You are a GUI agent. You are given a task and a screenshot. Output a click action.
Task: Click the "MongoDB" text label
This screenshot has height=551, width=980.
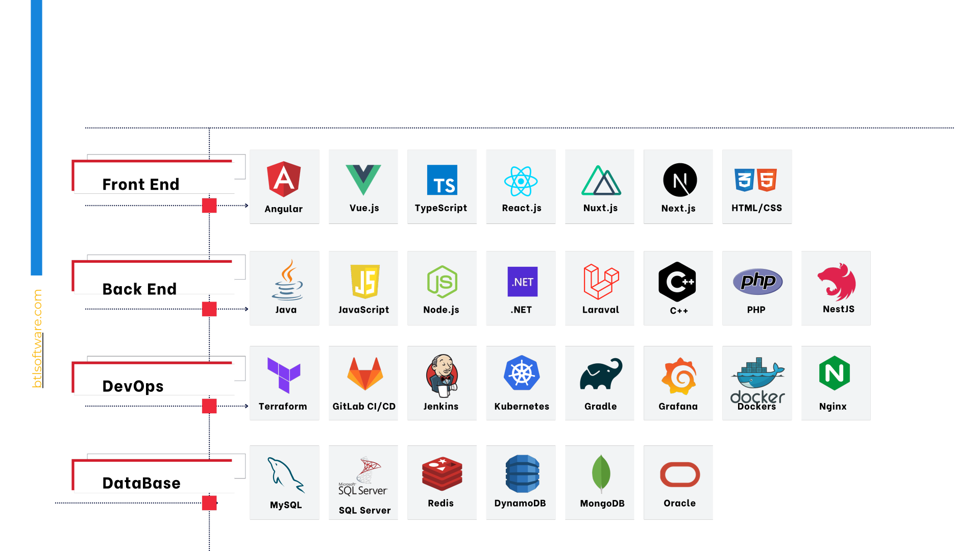point(602,504)
